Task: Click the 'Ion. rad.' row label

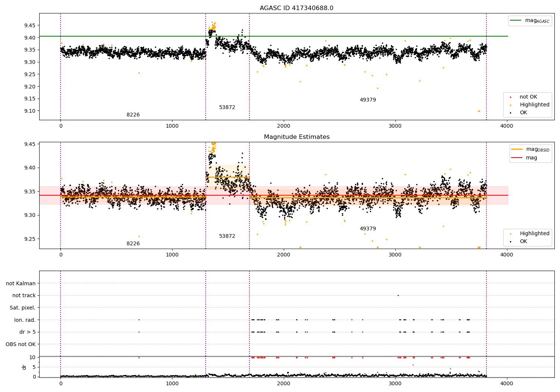Action: point(25,320)
